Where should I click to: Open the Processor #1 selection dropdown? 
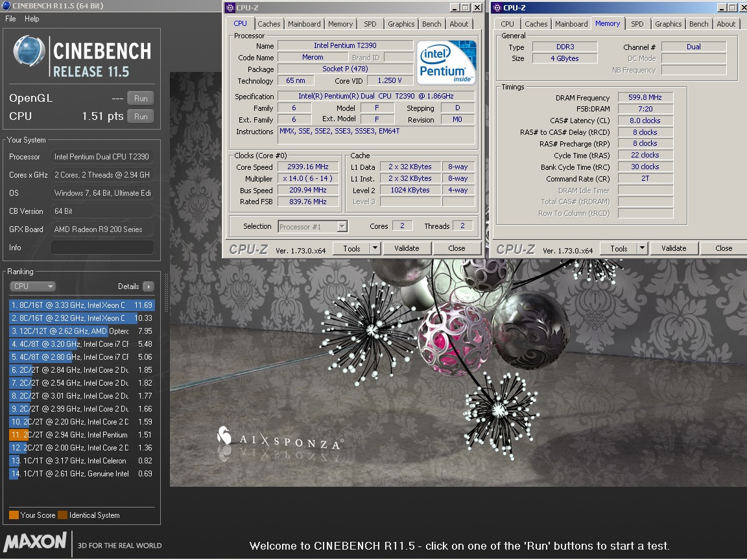click(x=313, y=227)
